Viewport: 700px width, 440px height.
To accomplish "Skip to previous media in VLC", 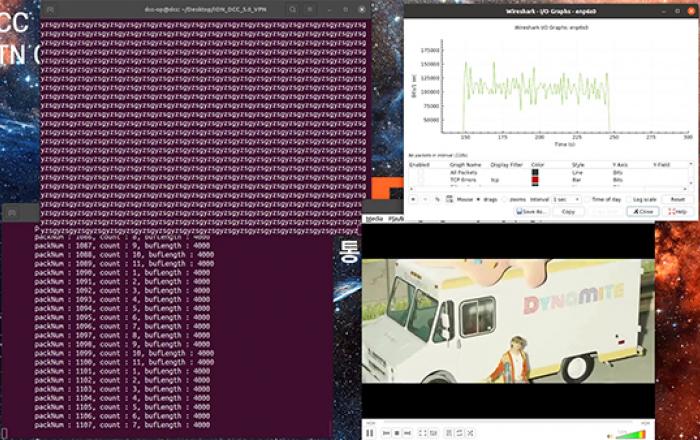I will click(386, 433).
